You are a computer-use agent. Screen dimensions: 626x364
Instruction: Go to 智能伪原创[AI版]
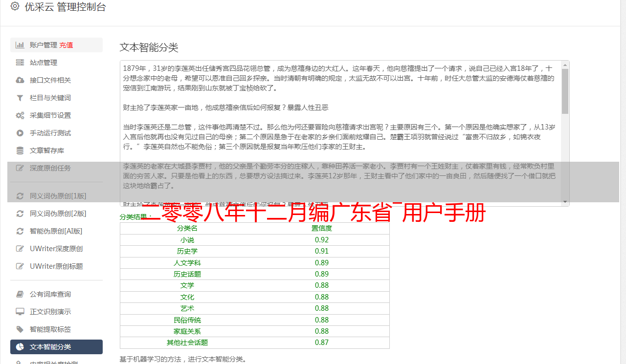tap(56, 231)
